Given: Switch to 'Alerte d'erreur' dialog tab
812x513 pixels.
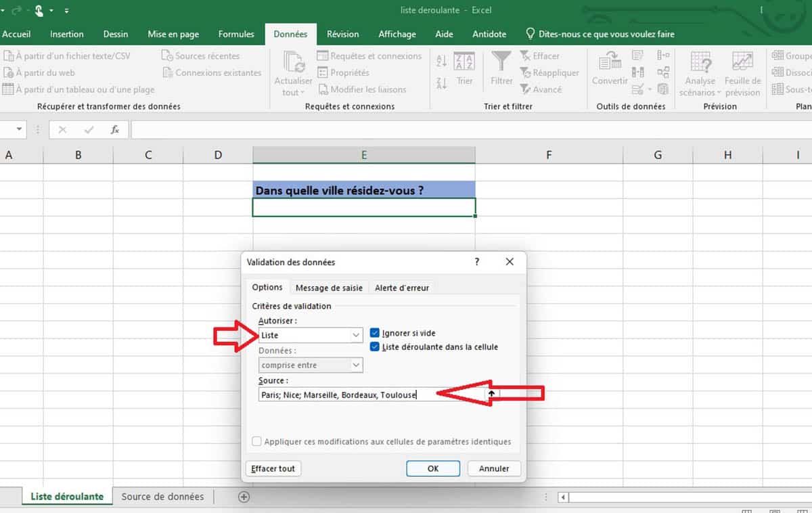Looking at the screenshot, I should point(402,288).
